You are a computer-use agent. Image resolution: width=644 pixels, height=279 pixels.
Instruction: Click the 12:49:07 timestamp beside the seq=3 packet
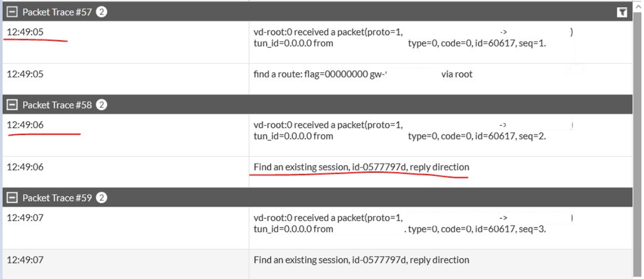click(x=25, y=218)
